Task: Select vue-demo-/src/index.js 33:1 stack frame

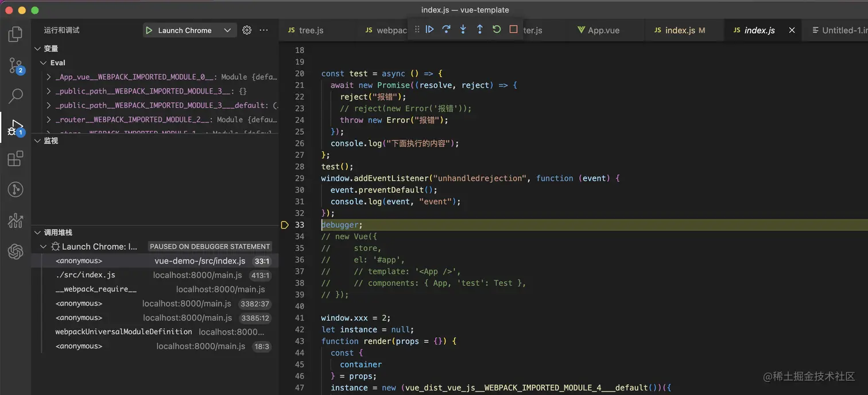Action: coord(156,261)
